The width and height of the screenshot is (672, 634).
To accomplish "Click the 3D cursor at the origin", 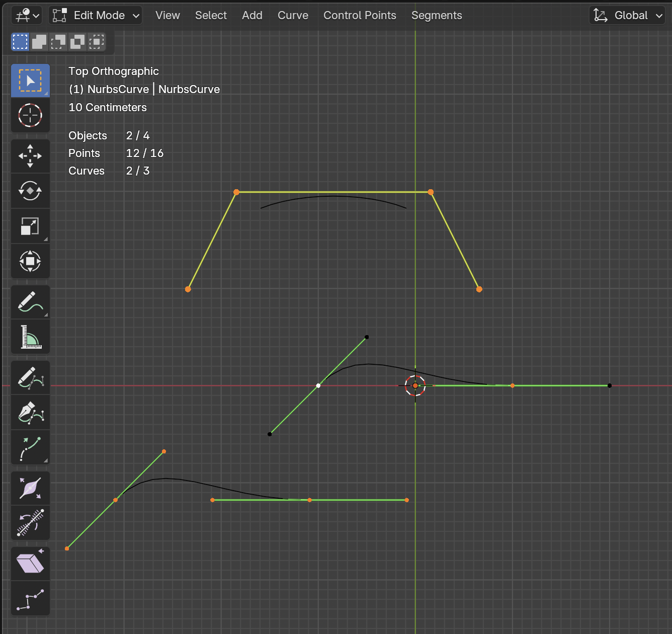I will tap(415, 385).
